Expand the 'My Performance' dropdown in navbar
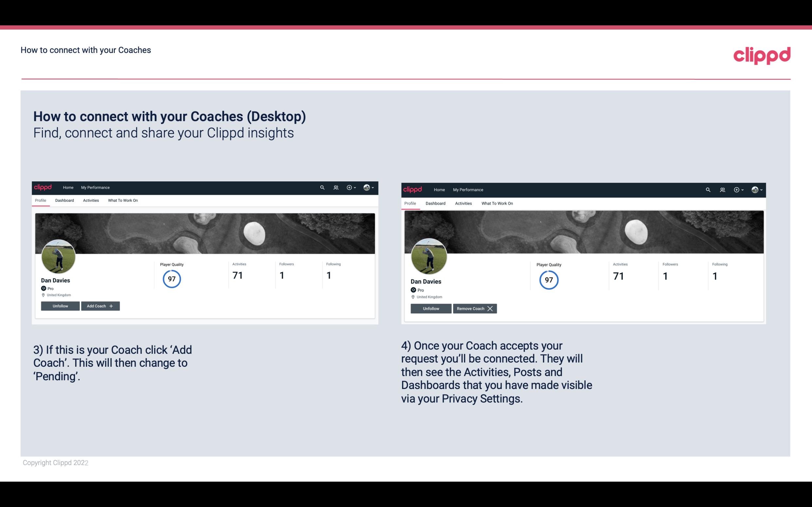The height and width of the screenshot is (507, 812). [x=95, y=187]
